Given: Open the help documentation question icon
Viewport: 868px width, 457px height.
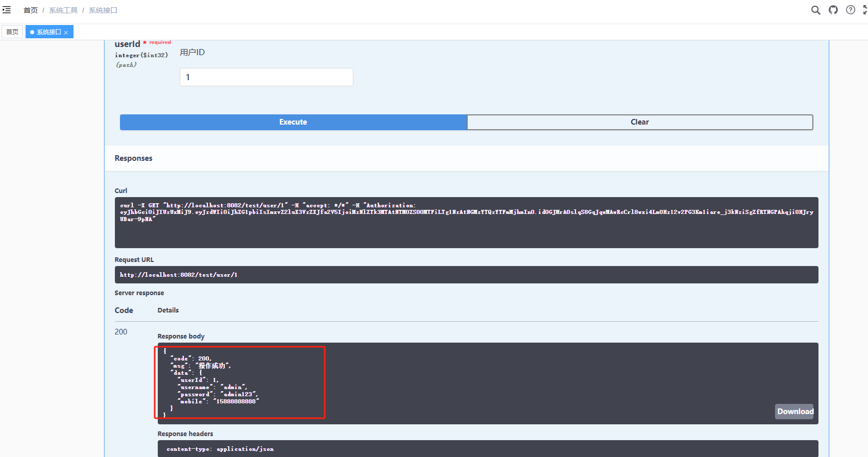Looking at the screenshot, I should point(851,10).
